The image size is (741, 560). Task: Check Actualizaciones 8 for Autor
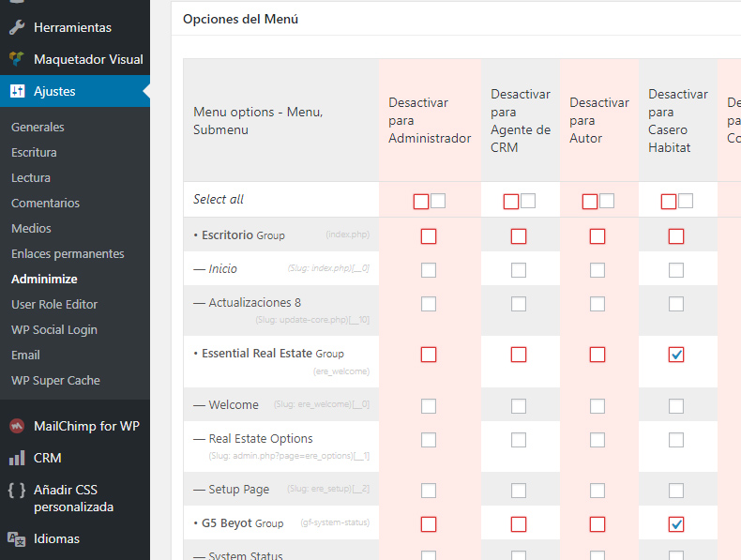coord(597,304)
